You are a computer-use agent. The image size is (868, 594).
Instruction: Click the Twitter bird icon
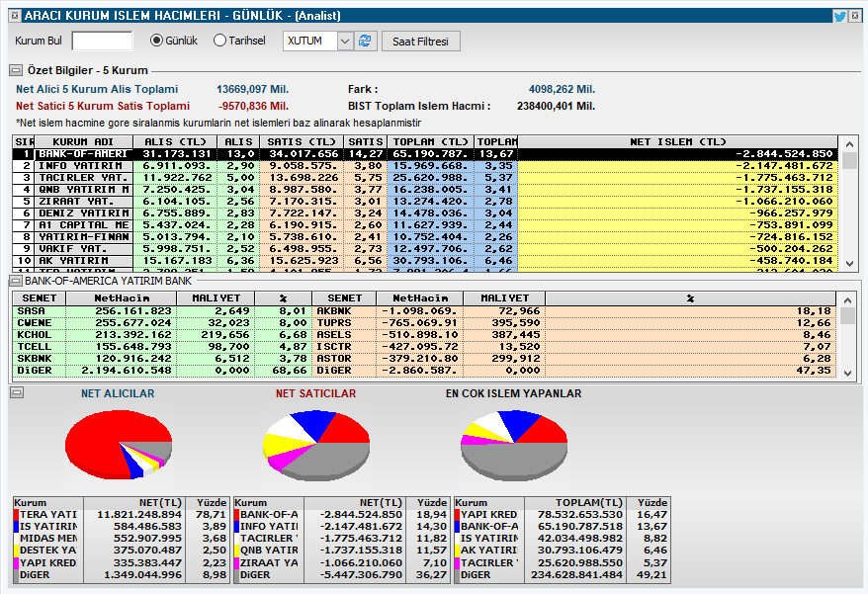coord(839,16)
